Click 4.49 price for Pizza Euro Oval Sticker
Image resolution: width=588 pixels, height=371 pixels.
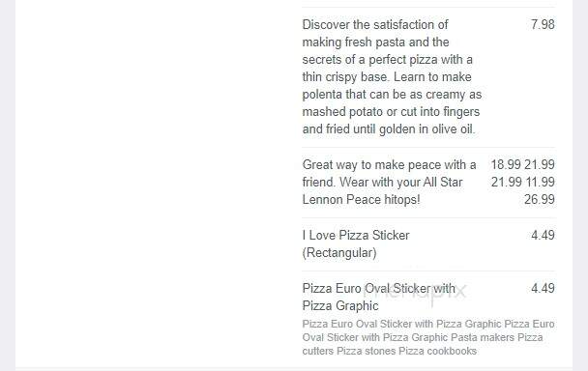coord(543,289)
